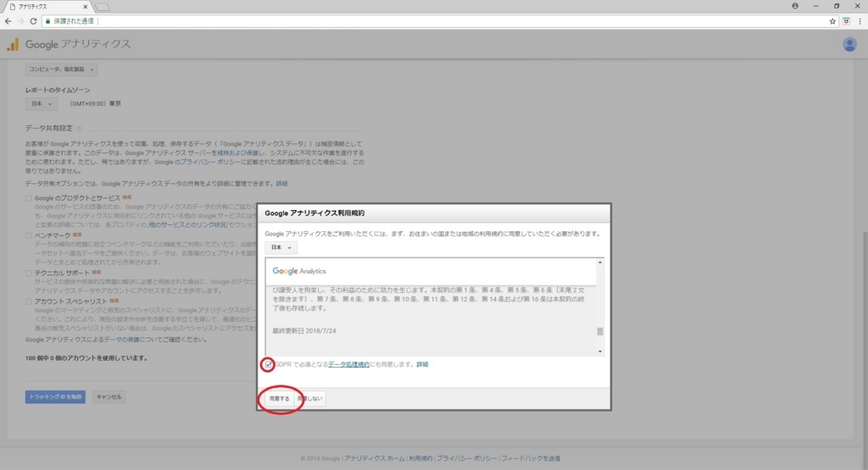Screen dimensions: 868x470
Task: Check the ベンチマーク checkbox
Action: [28, 235]
